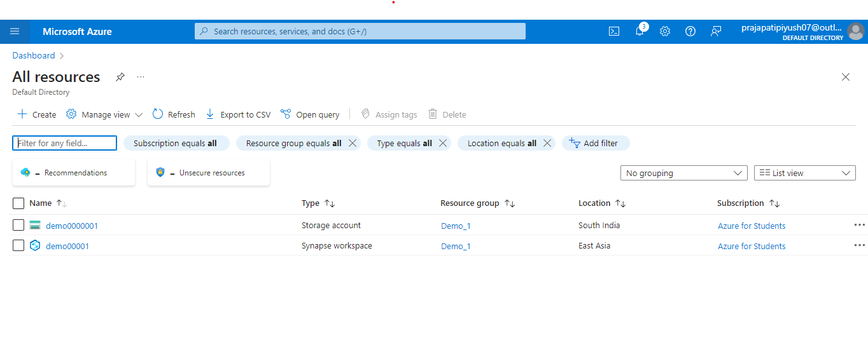Click the Resource group equals all filter
The width and height of the screenshot is (868, 347).
(x=293, y=143)
